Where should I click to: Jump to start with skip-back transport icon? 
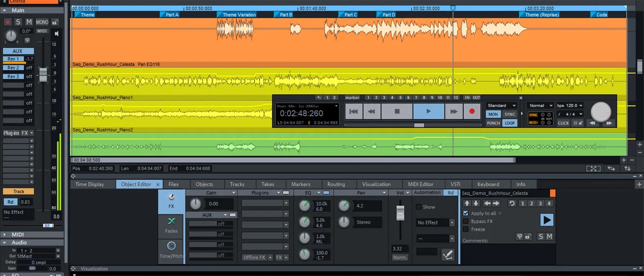click(354, 111)
